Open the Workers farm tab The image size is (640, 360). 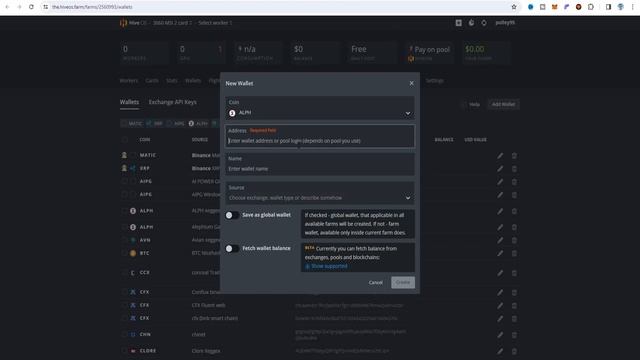click(129, 81)
